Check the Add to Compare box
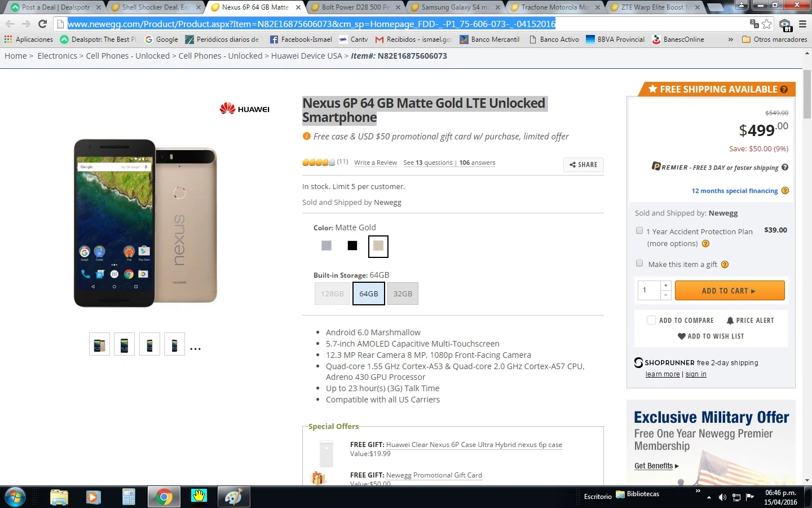 coord(651,320)
